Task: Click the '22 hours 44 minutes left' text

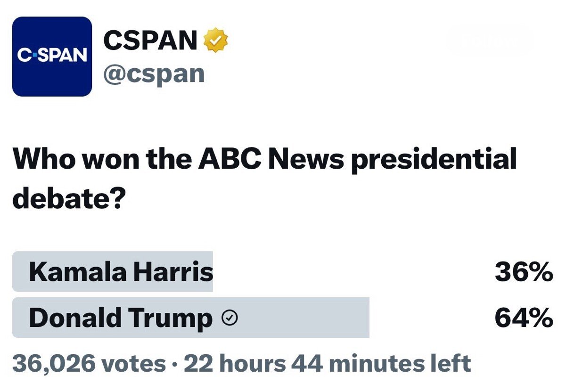Action: [x=327, y=364]
